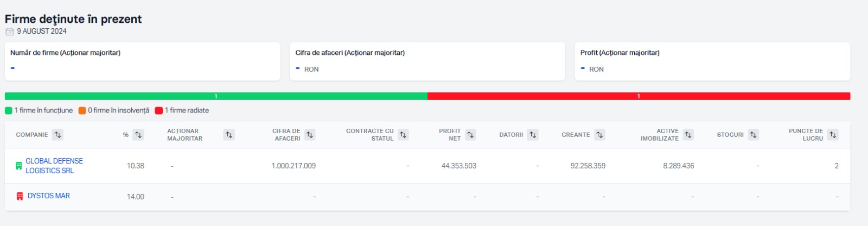The height and width of the screenshot is (226, 868).
Task: Sort by Creanțe column arrows
Action: [x=599, y=135]
